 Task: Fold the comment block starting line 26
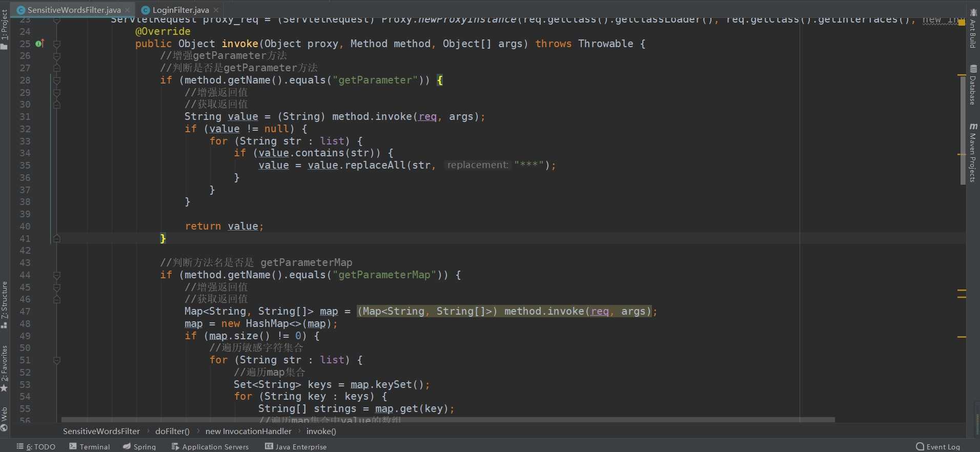tap(57, 56)
